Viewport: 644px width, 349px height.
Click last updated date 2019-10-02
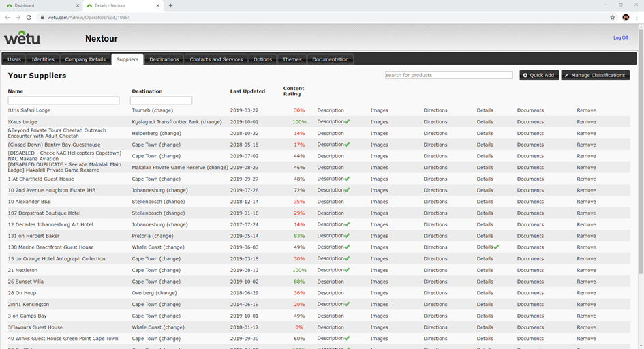245,282
